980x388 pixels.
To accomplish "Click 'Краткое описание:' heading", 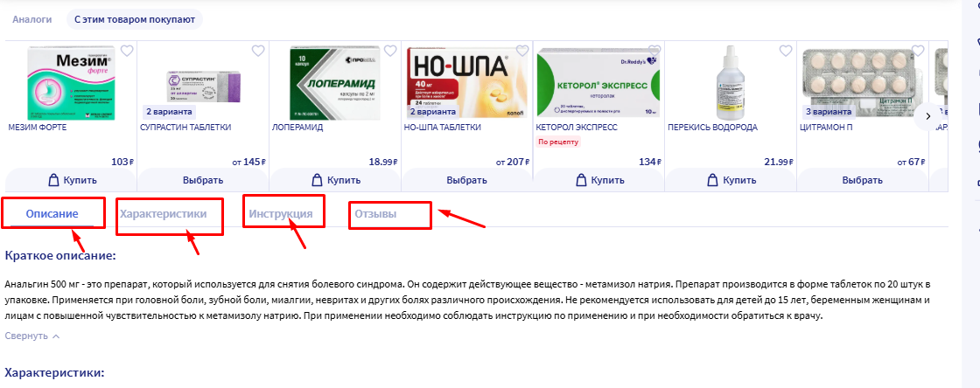I will (60, 256).
